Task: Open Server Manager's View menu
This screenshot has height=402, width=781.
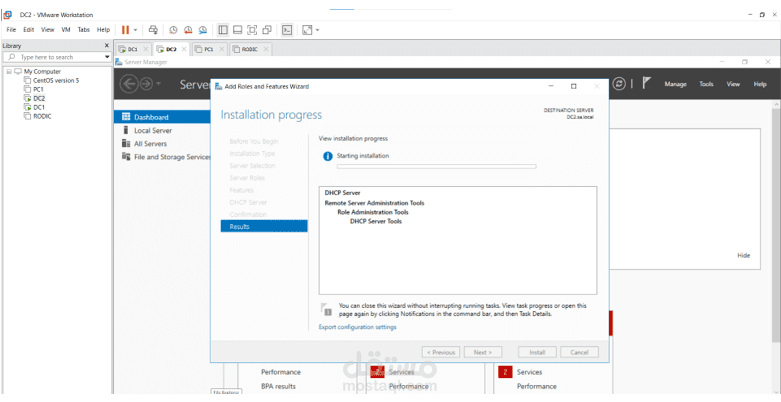Action: pyautogui.click(x=733, y=84)
